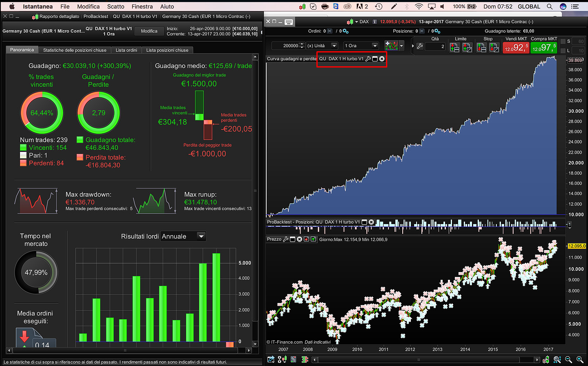Click the chart export icon in bottom toolbar
The image size is (588, 366).
coord(271,359)
